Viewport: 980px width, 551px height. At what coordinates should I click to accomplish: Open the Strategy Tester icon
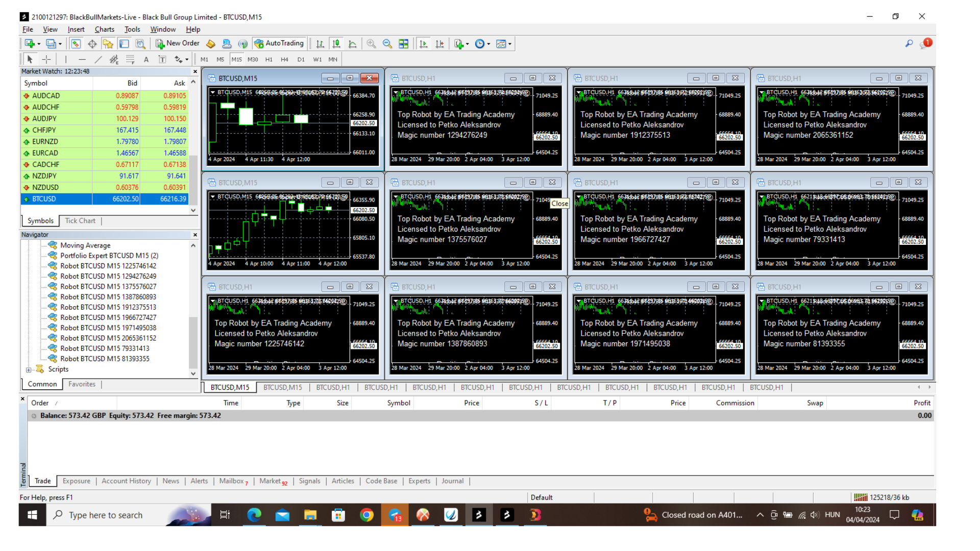[140, 44]
